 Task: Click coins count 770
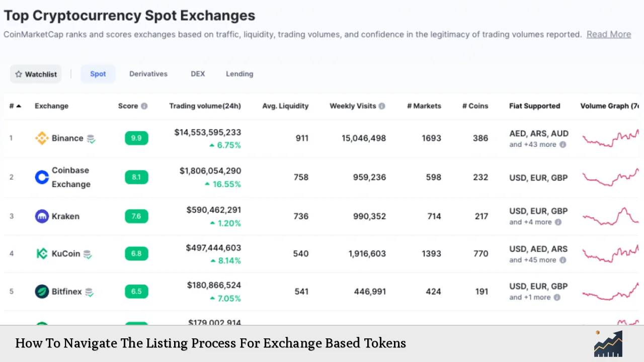[480, 253]
